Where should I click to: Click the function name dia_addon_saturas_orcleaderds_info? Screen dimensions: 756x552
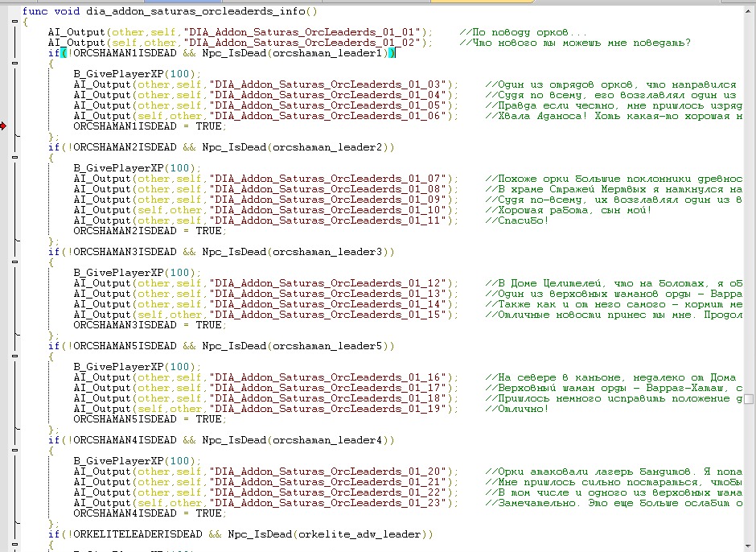195,11
